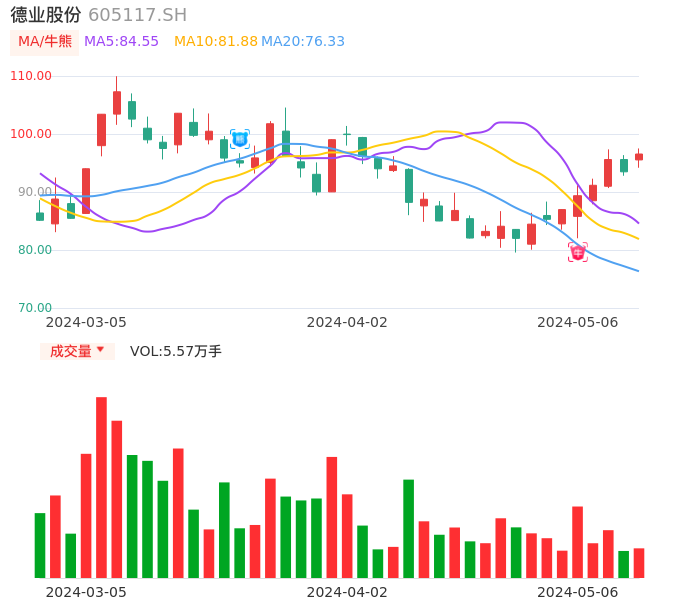Click the last red volume bar on right
The image size is (686, 606).
click(639, 563)
